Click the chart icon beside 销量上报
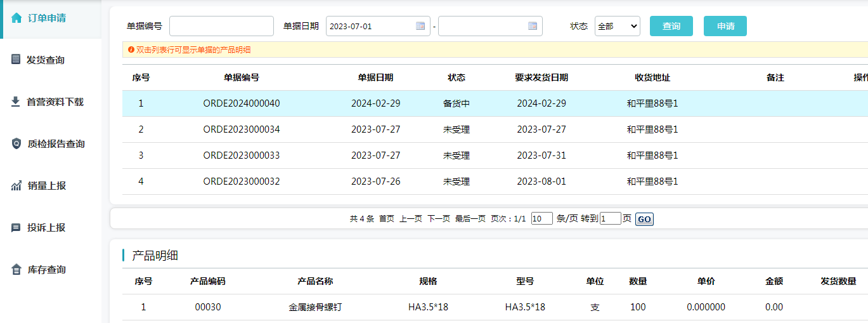This screenshot has width=868, height=323. click(16, 186)
